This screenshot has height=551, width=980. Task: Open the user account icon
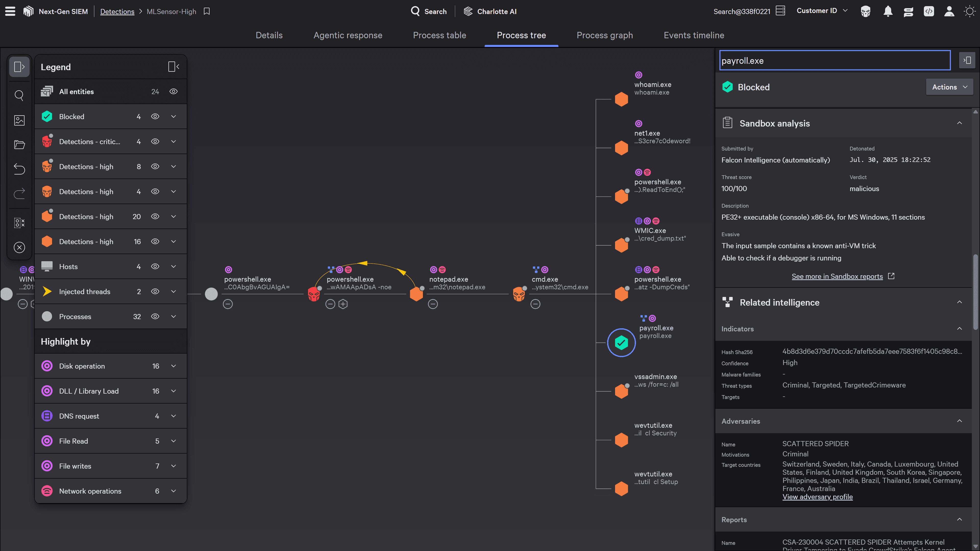click(x=949, y=11)
